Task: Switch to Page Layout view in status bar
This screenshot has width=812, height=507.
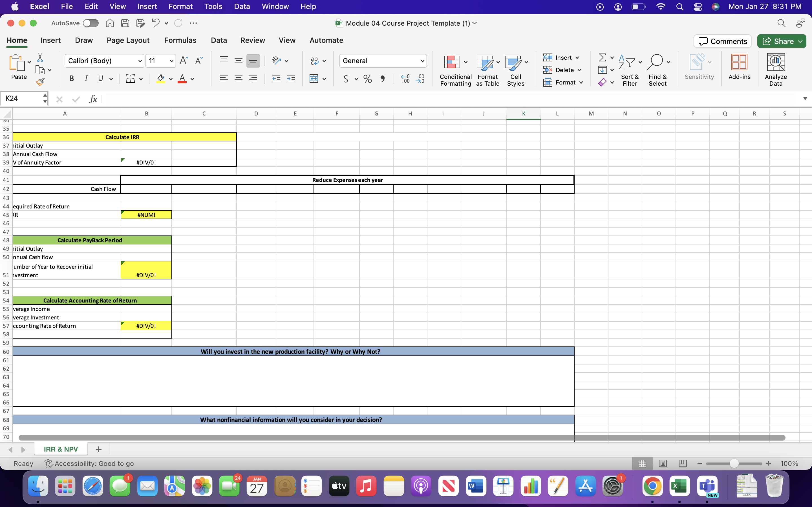Action: (x=662, y=463)
